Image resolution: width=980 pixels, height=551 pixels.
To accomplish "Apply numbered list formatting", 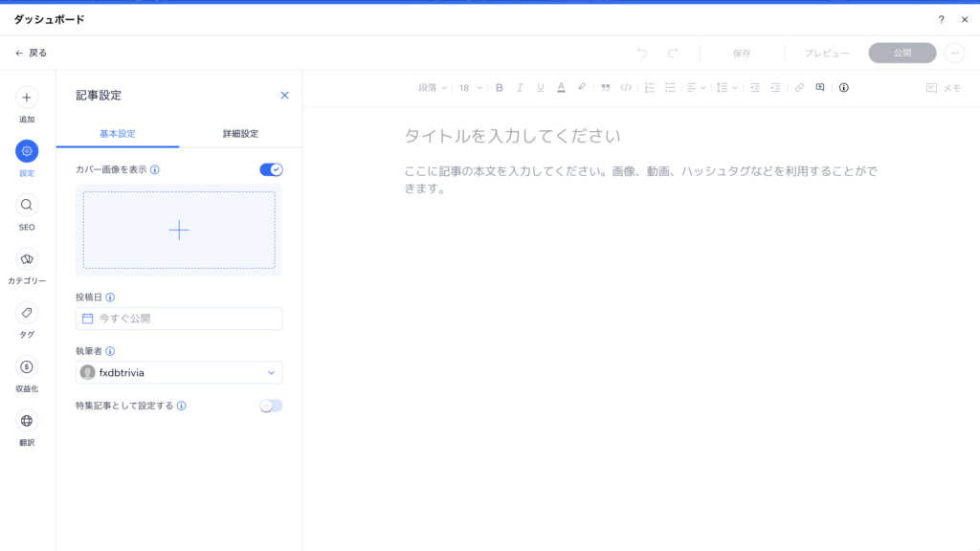I will click(x=650, y=88).
